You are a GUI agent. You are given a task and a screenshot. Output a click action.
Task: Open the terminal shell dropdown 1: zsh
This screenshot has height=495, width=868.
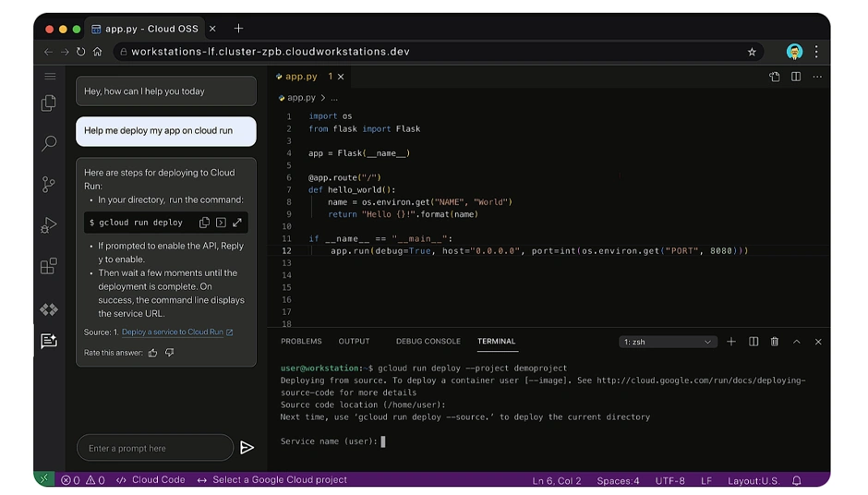[668, 343]
